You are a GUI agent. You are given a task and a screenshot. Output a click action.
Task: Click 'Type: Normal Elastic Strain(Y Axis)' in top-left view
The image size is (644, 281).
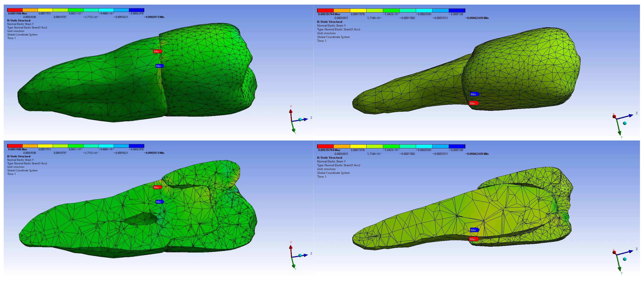(27, 27)
